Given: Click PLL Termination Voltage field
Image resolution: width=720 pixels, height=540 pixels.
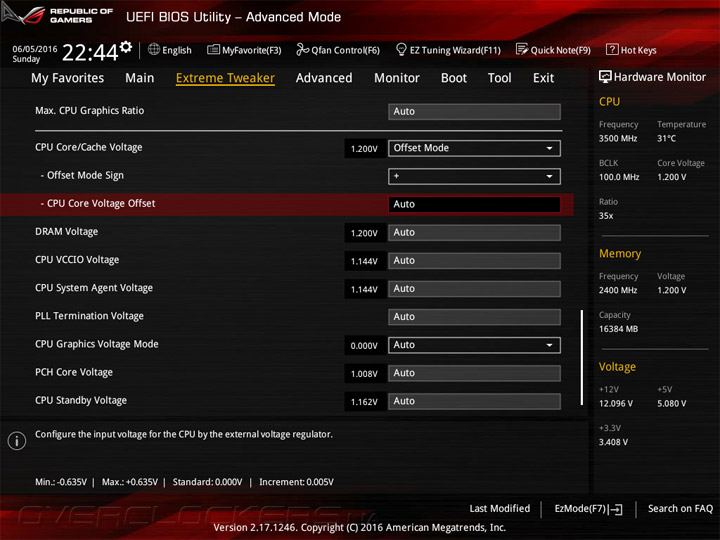Looking at the screenshot, I should pos(474,317).
